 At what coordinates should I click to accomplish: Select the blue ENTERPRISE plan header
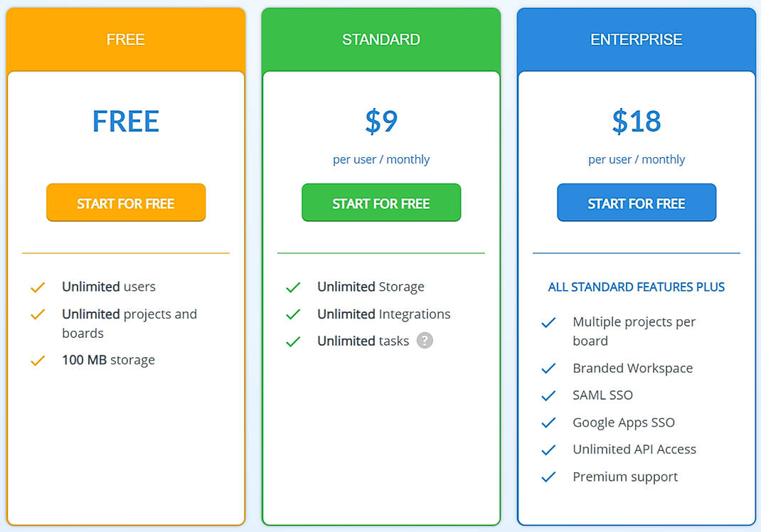637,40
